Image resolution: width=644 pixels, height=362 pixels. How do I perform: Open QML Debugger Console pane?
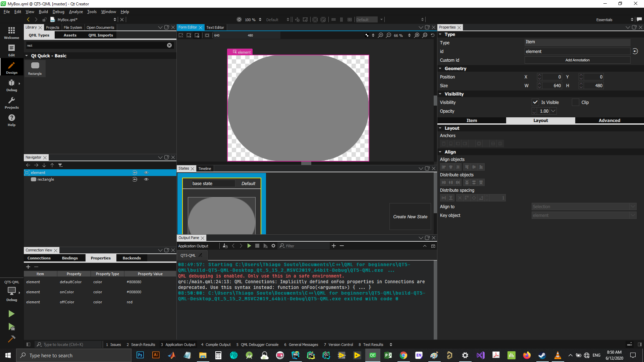coord(257,345)
